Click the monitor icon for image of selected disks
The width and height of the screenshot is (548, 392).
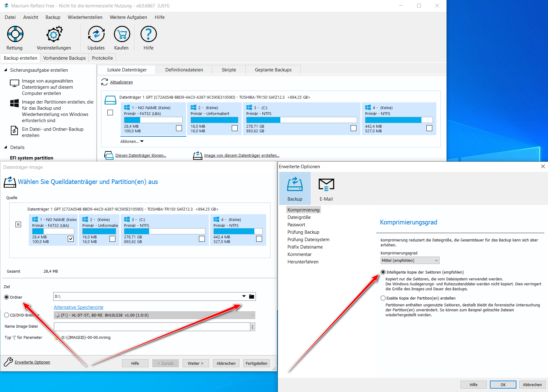tap(15, 83)
